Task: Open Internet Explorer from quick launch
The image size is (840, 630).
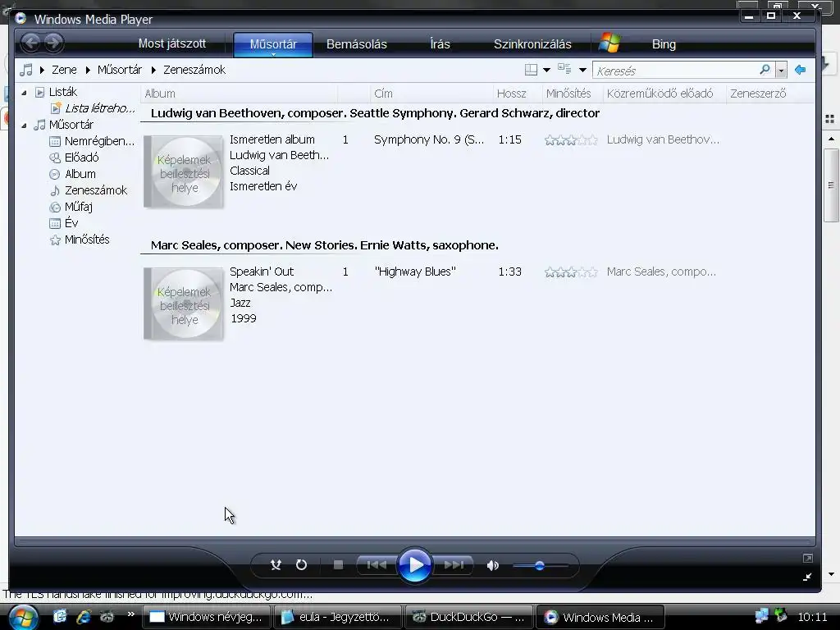Action: tap(84, 617)
